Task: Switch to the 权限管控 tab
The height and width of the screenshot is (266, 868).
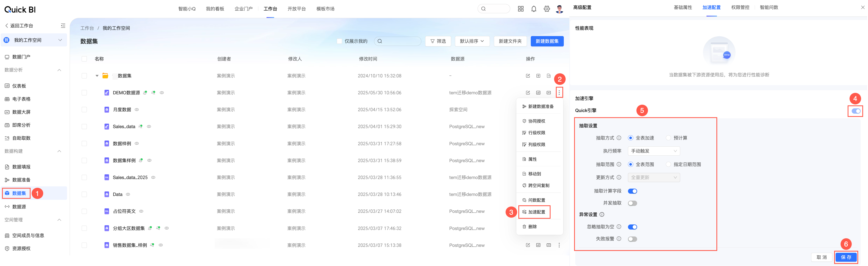Action: [x=740, y=7]
